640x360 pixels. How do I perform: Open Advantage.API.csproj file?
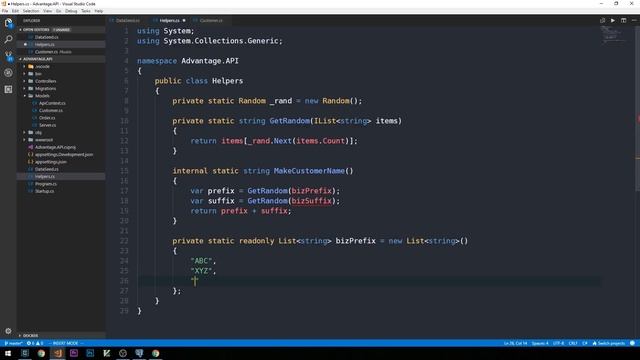pos(55,147)
